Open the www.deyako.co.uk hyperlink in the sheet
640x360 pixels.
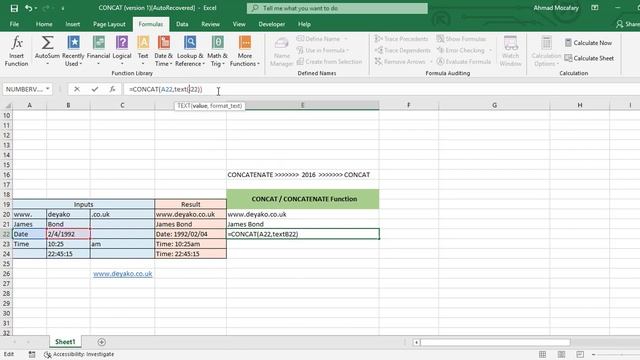[122, 274]
